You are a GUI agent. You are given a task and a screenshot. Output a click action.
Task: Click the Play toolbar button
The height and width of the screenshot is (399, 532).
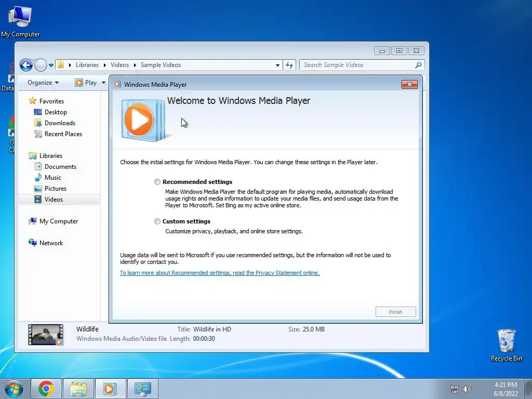[87, 83]
